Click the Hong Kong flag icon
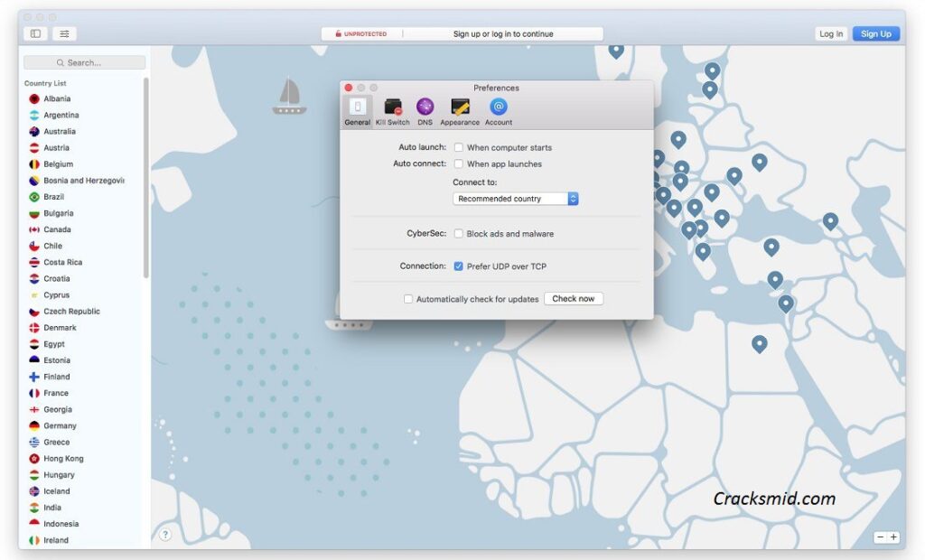This screenshot has width=925, height=560. 34,459
